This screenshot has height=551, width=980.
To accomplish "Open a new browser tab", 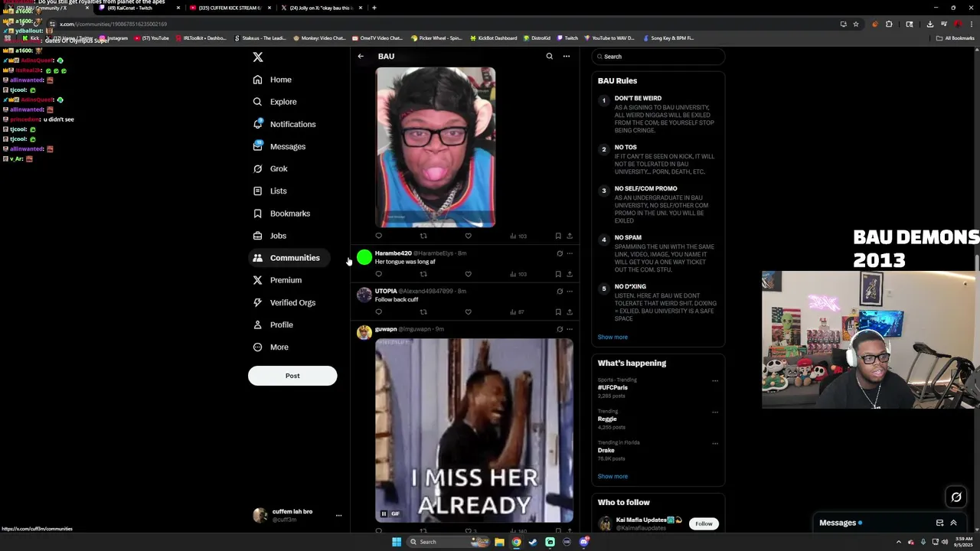I will pyautogui.click(x=374, y=8).
